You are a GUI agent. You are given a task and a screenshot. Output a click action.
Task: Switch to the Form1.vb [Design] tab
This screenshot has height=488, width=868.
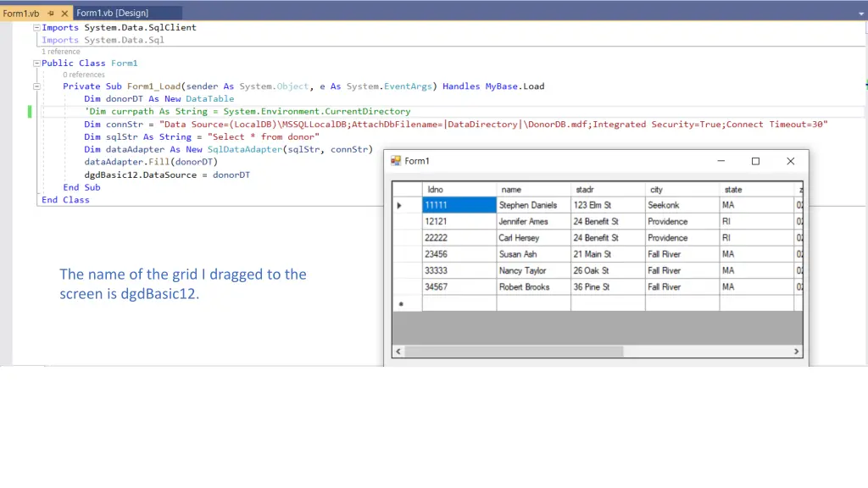coord(113,13)
